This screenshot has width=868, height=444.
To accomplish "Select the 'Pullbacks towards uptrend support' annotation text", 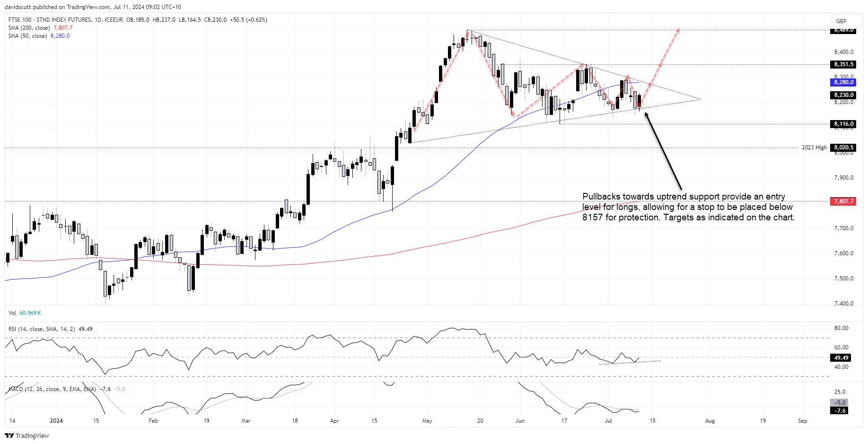I will pyautogui.click(x=688, y=207).
